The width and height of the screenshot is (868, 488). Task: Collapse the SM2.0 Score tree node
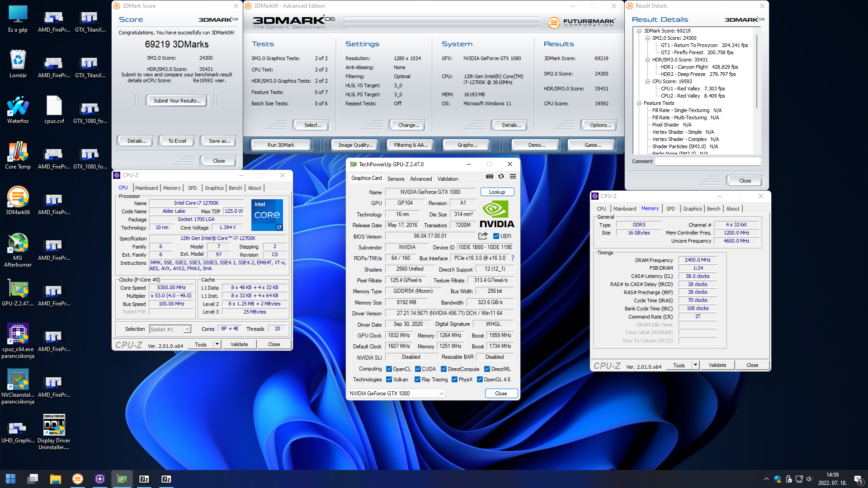pyautogui.click(x=647, y=38)
